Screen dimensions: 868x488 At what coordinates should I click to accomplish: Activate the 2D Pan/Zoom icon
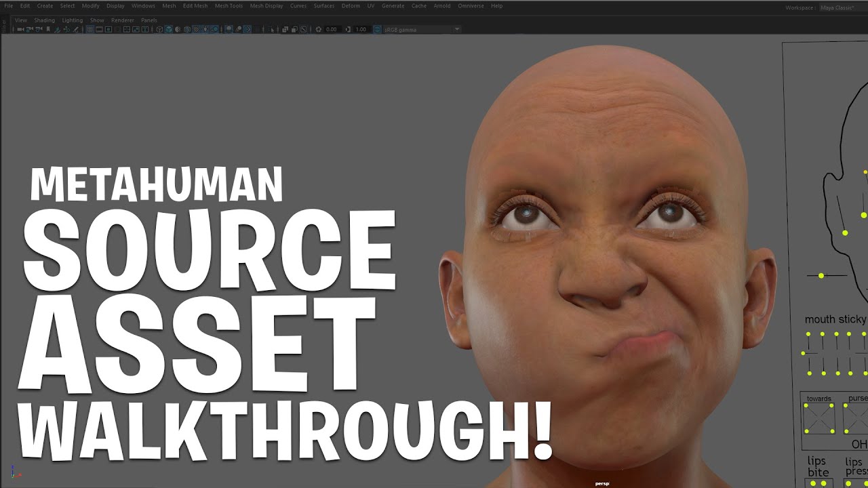tap(66, 29)
